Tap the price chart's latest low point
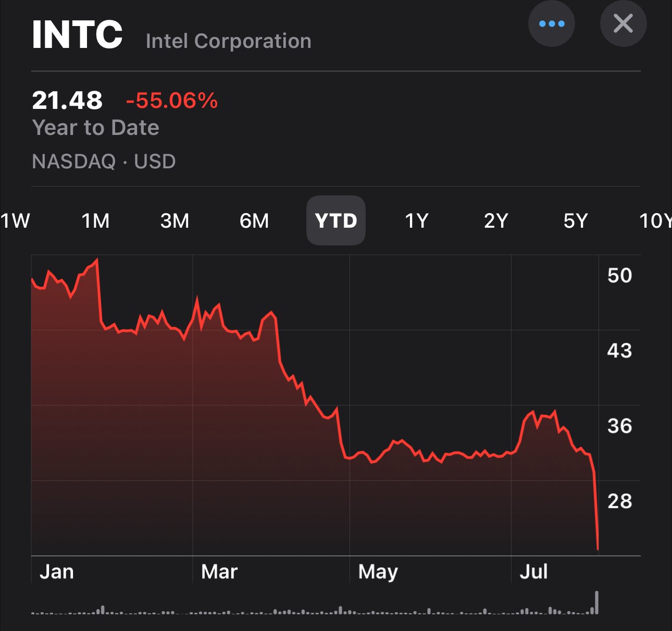Image resolution: width=672 pixels, height=631 pixels. coord(598,548)
